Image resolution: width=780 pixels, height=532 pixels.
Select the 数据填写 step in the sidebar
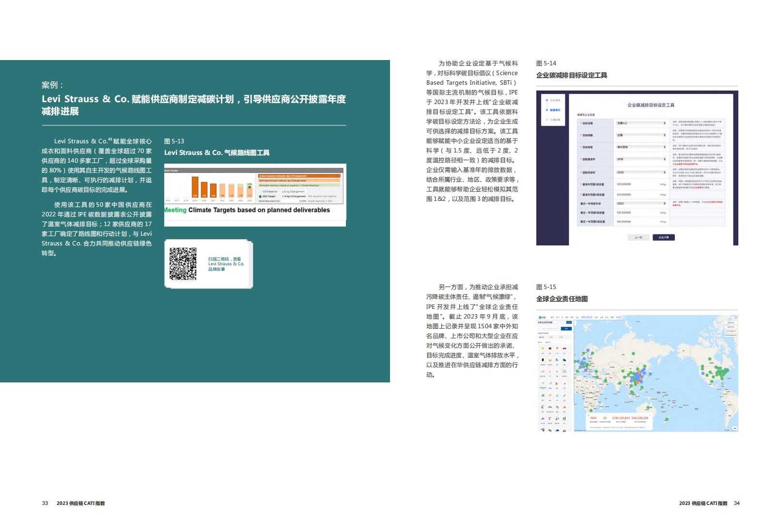(553, 110)
